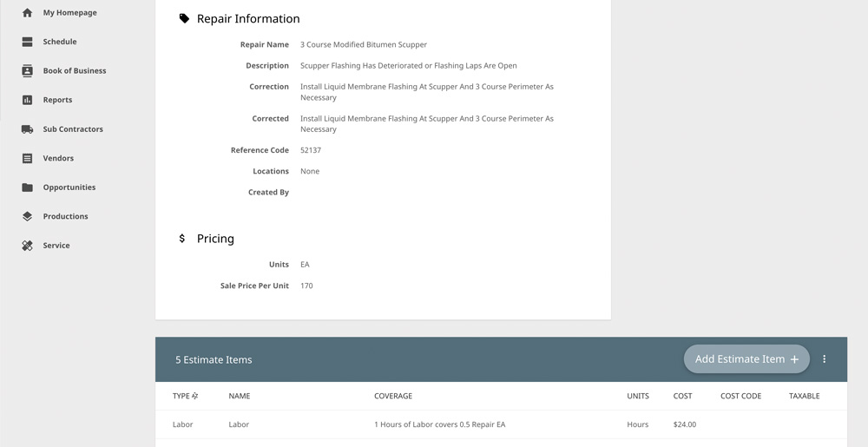The image size is (868, 447).
Task: Sort by COVERAGE column header
Action: [x=393, y=396]
